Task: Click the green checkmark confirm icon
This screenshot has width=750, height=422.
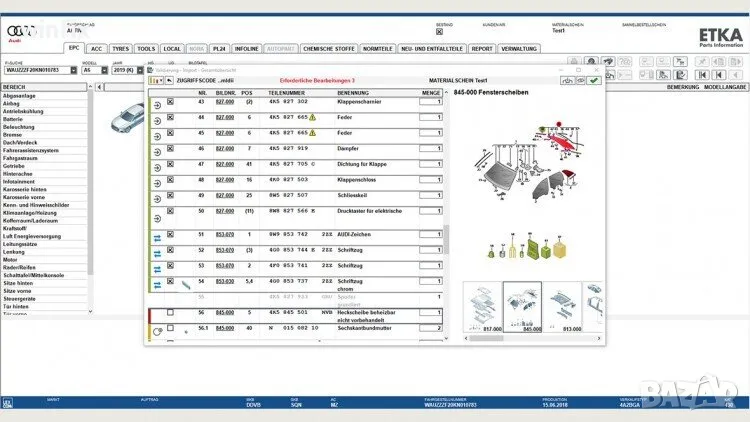Action: coord(594,80)
